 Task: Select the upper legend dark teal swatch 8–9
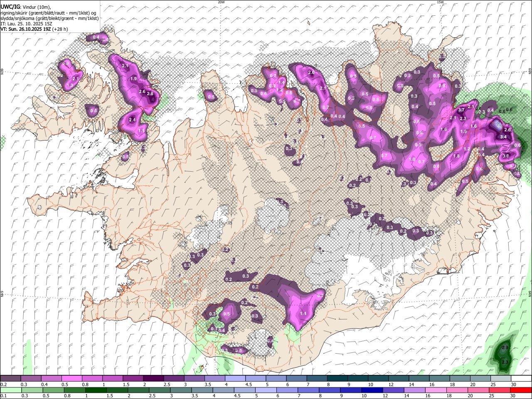coord(337,379)
